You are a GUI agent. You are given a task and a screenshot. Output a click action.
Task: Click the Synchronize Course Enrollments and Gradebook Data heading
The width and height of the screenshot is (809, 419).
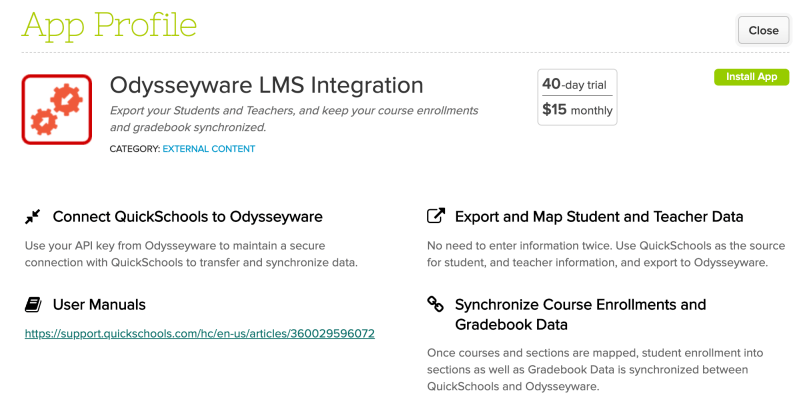580,314
